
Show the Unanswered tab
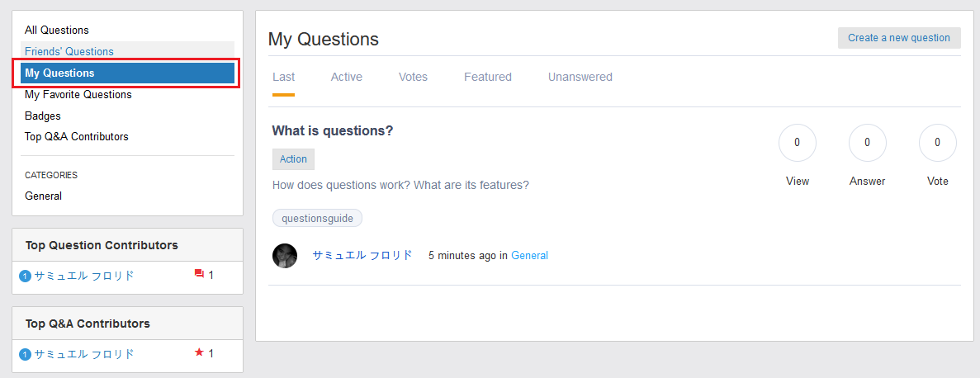[x=580, y=77]
